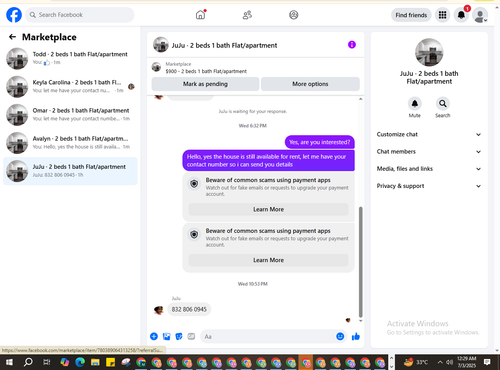Viewport: 500px width, 370px height.
Task: Open Task View on the taskbar
Action: click(x=47, y=362)
